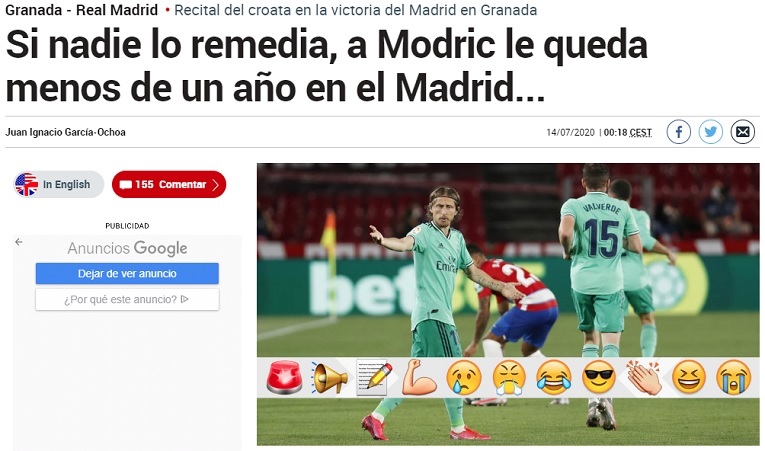The height and width of the screenshot is (451, 765).
Task: Pick the squinting laughing face emoji
Action: [x=688, y=377]
